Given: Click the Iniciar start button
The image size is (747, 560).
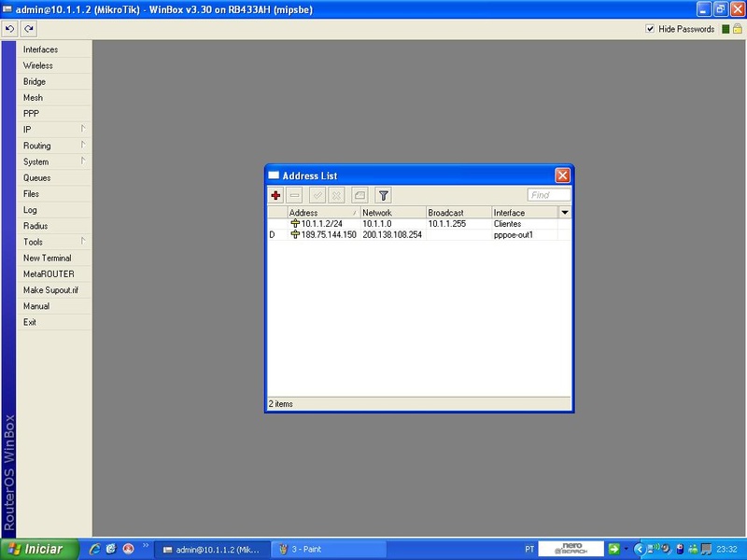Looking at the screenshot, I should (x=39, y=549).
